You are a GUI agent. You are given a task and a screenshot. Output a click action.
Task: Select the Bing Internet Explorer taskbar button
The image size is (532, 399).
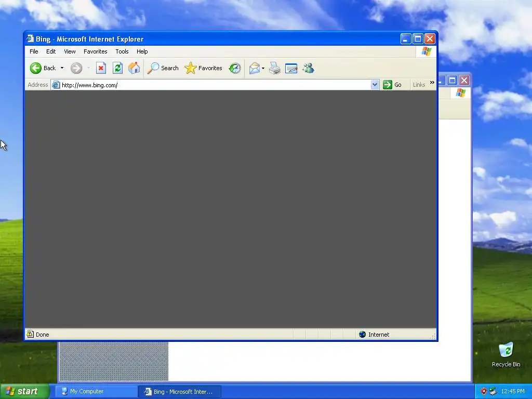180,392
